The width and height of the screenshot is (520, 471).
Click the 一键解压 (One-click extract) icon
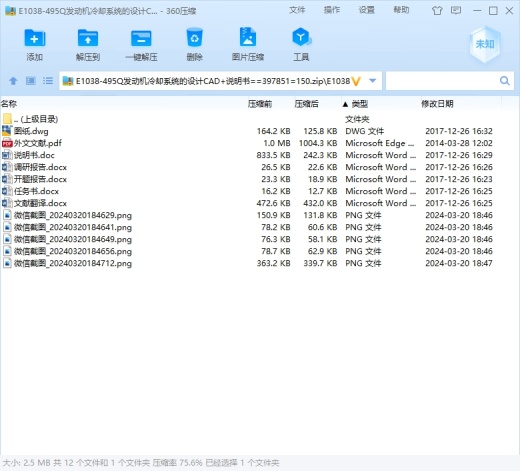[141, 38]
